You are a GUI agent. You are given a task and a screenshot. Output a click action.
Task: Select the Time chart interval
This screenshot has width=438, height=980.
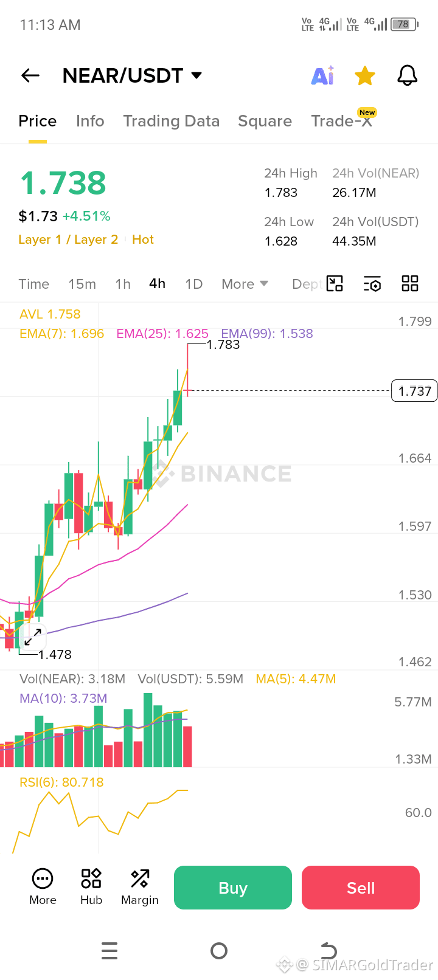click(34, 284)
